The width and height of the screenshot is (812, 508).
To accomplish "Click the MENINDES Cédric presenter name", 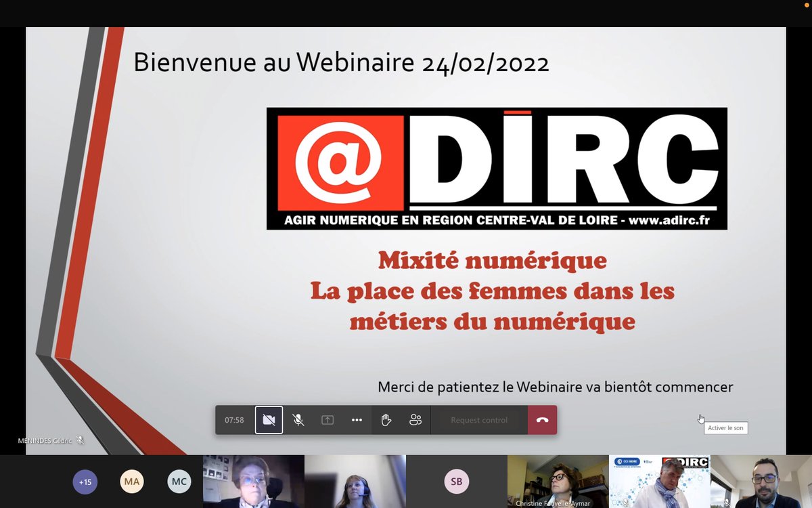I will 45,440.
